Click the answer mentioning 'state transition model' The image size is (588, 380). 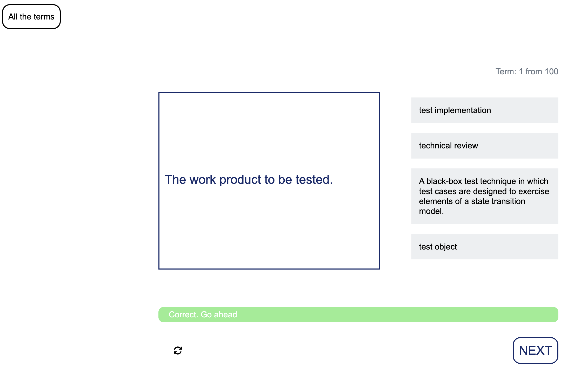(x=485, y=196)
